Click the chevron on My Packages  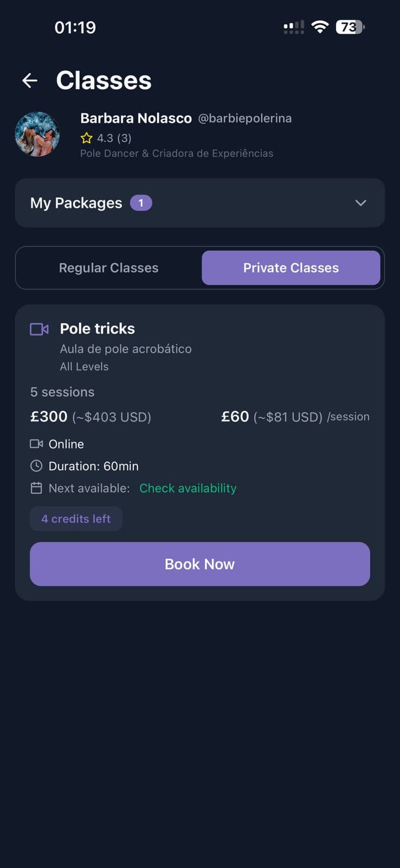(x=360, y=203)
